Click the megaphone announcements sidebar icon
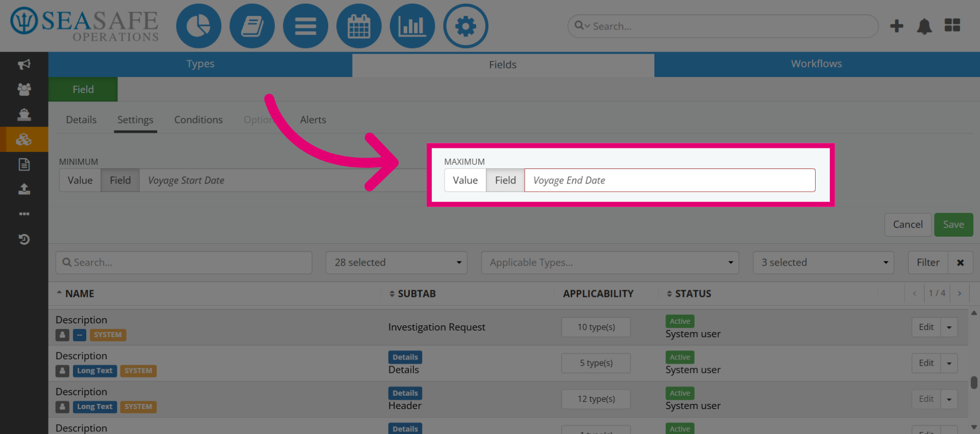Image resolution: width=980 pixels, height=434 pixels. click(x=24, y=64)
